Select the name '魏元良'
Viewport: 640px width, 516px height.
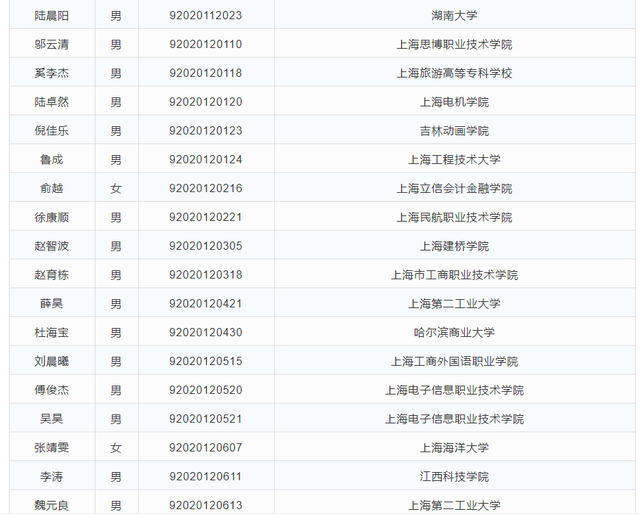coord(51,505)
